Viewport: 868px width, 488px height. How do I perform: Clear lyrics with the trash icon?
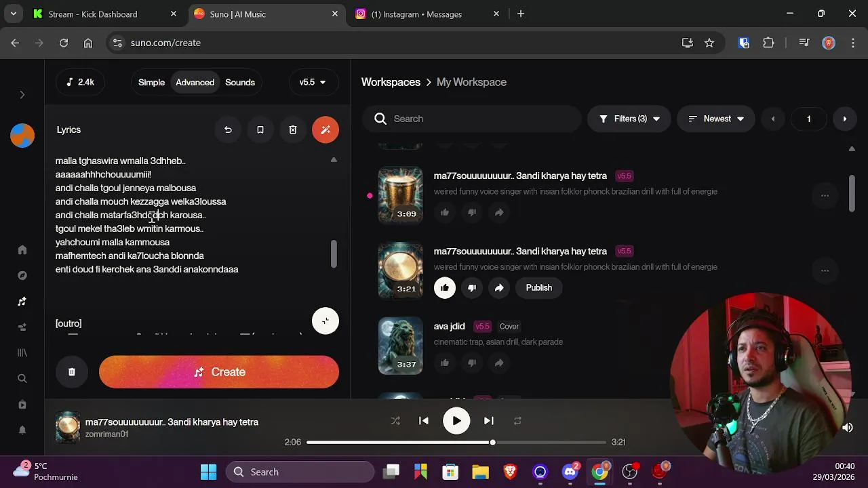293,129
